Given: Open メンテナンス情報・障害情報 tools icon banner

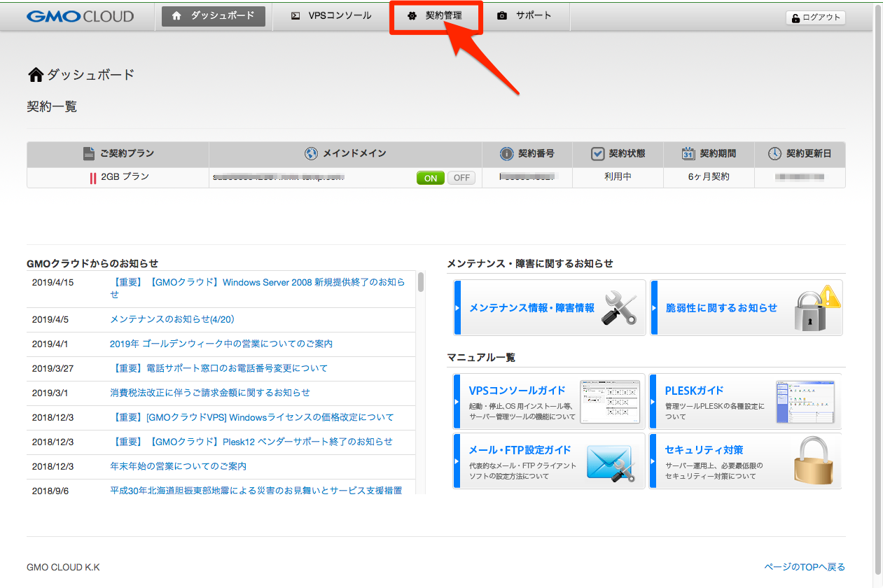Looking at the screenshot, I should [620, 307].
